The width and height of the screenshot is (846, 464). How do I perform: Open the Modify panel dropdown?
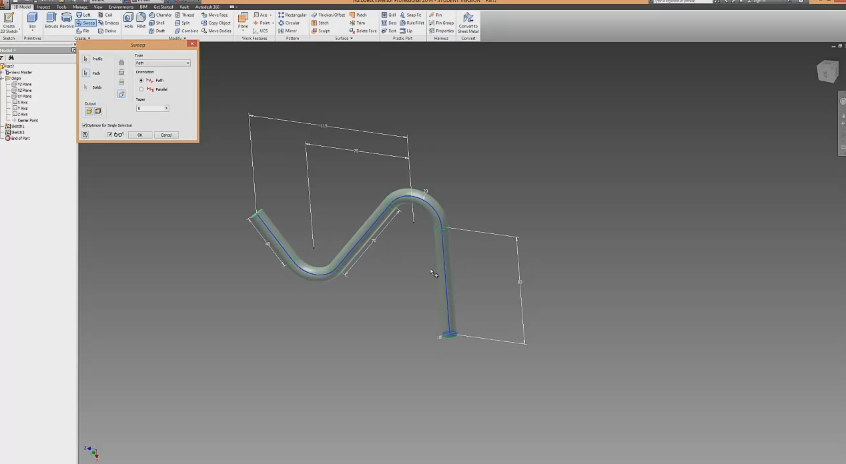coord(178,38)
